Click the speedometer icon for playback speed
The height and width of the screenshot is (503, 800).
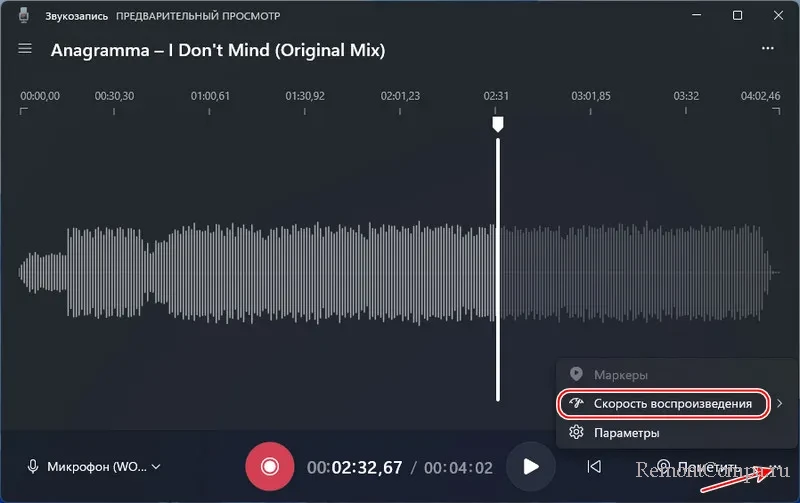coord(576,403)
